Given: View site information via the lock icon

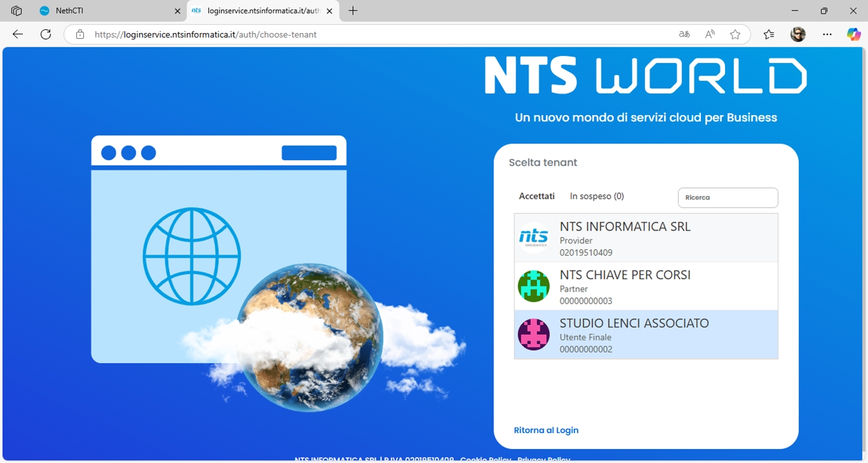Looking at the screenshot, I should tap(80, 34).
